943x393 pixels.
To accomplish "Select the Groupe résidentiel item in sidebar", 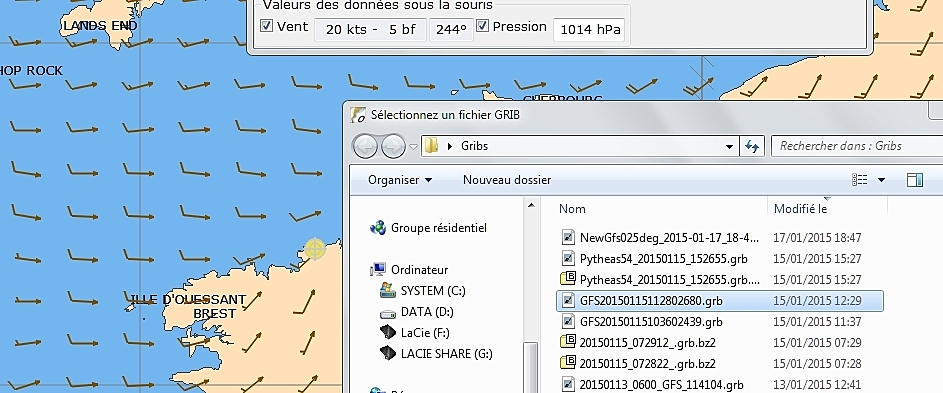I will click(428, 227).
